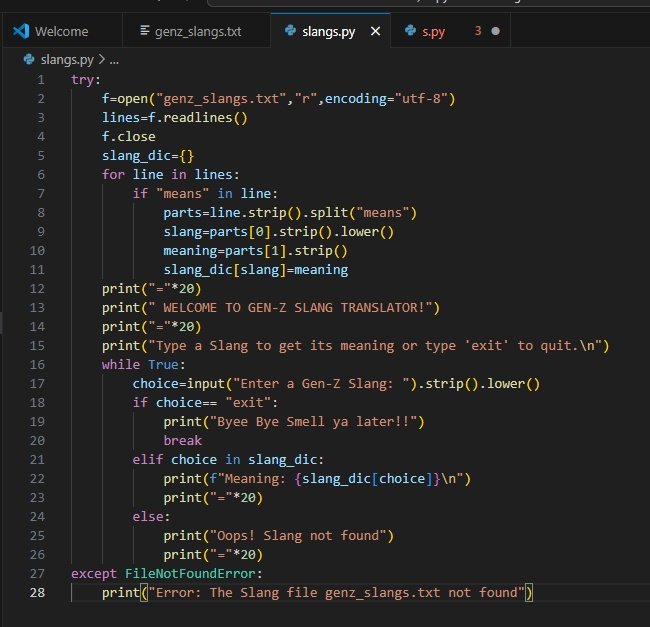This screenshot has height=627, width=650.
Task: Click the "genz_slangs.txt" string on line 2
Action: click(221, 99)
